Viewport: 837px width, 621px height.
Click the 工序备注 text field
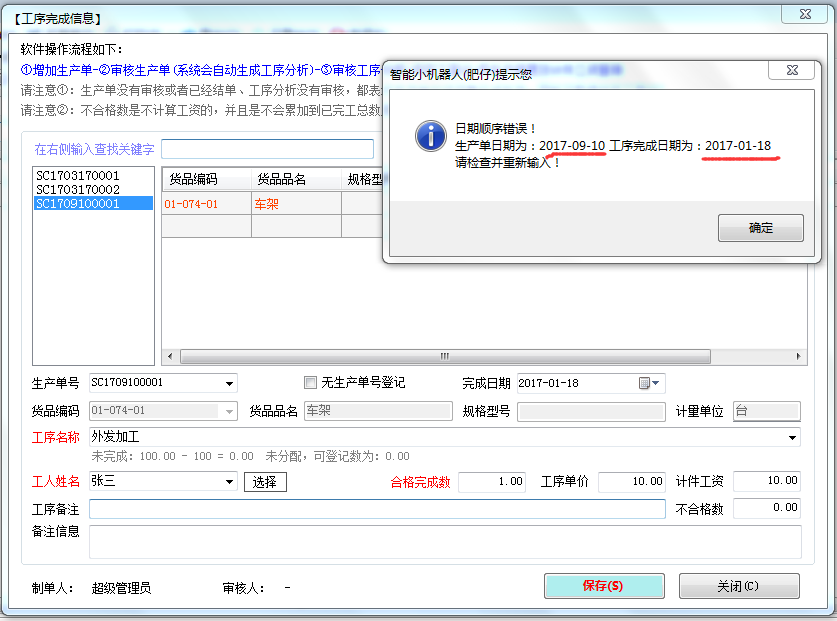[377, 509]
